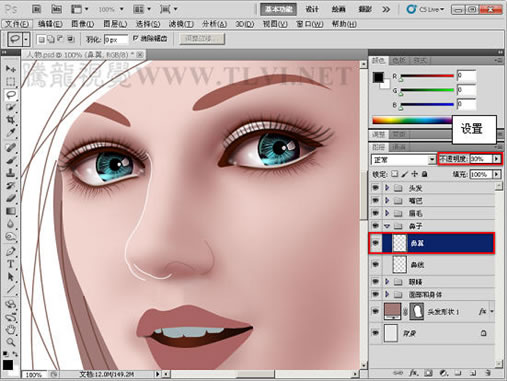The image size is (507, 381).
Task: Click the Refine Edge button
Action: pyautogui.click(x=202, y=39)
